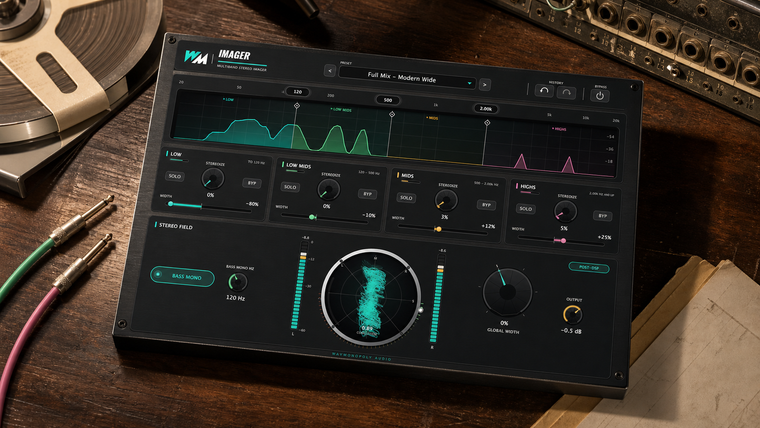Bypass the Highs band with BYP

[x=602, y=216]
